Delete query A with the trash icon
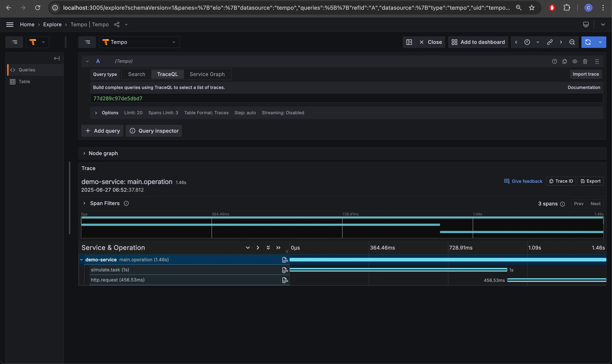Image resolution: width=612 pixels, height=364 pixels. pyautogui.click(x=585, y=61)
